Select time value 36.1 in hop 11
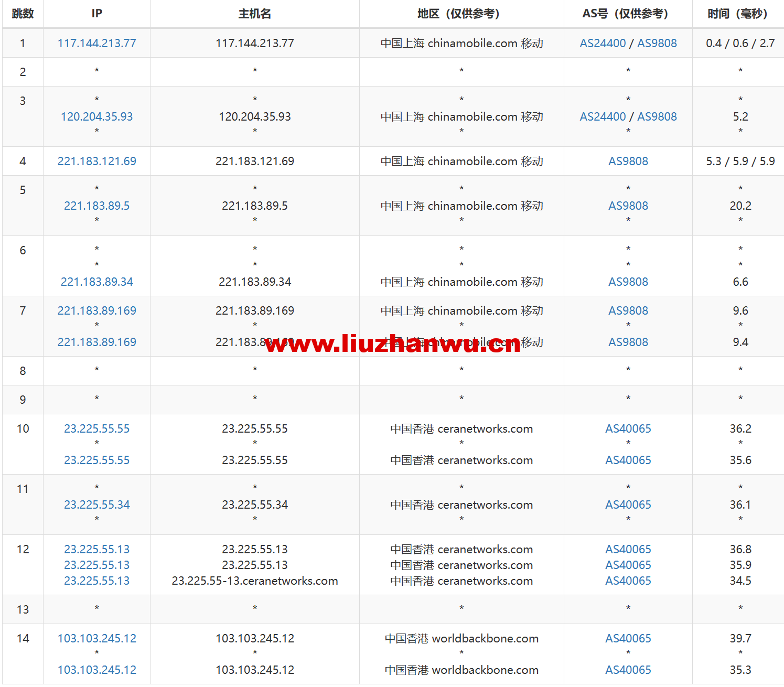 [x=740, y=504]
